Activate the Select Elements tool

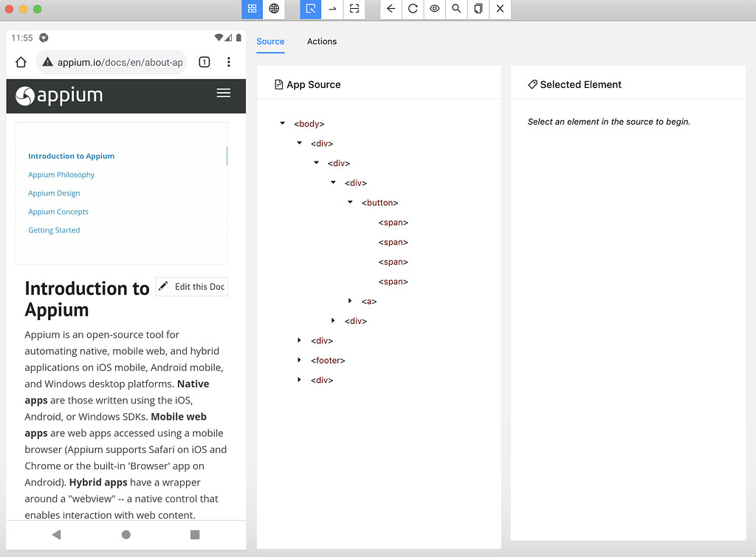(x=311, y=9)
